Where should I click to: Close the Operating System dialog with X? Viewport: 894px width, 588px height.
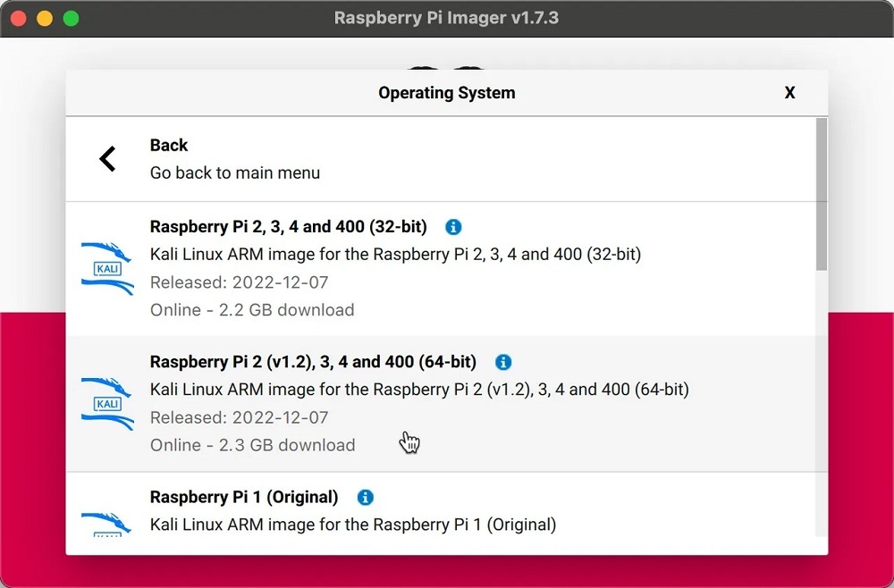pyautogui.click(x=789, y=93)
